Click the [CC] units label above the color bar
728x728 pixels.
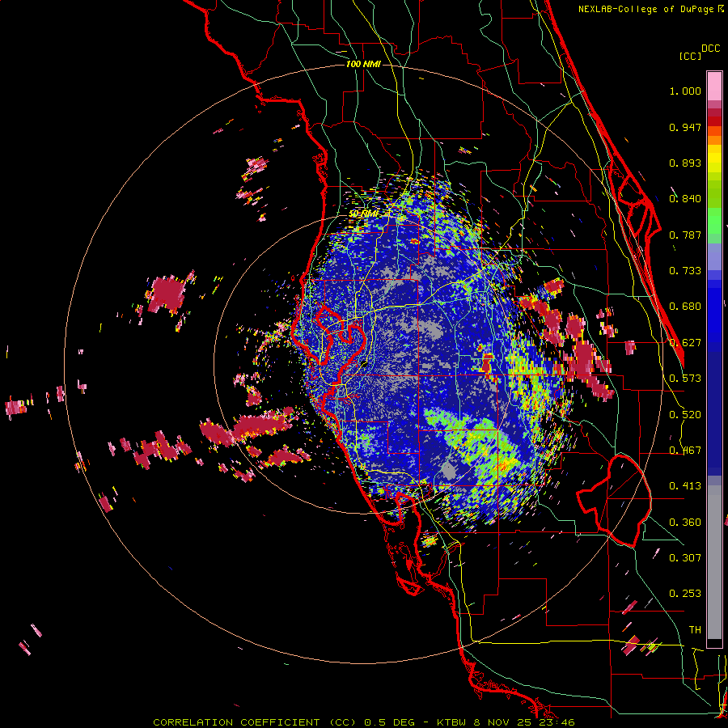click(x=690, y=56)
